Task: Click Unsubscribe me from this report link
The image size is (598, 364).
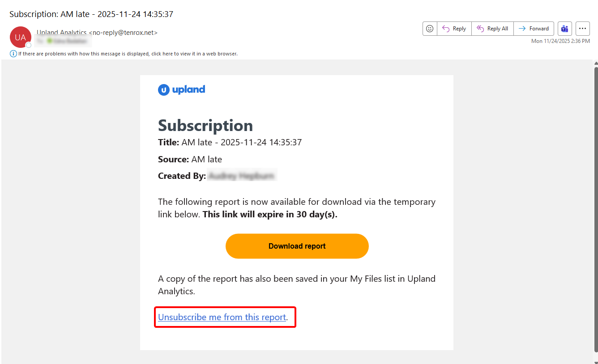Action: click(222, 317)
